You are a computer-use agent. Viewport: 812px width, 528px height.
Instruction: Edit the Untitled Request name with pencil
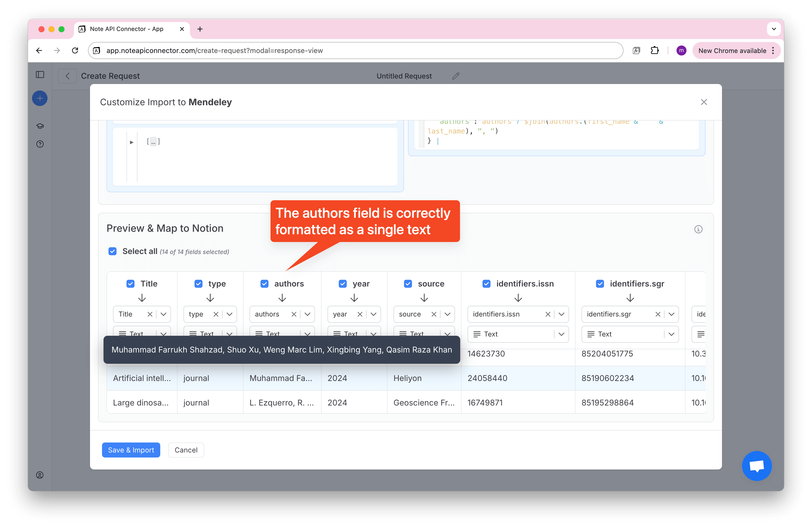[456, 76]
